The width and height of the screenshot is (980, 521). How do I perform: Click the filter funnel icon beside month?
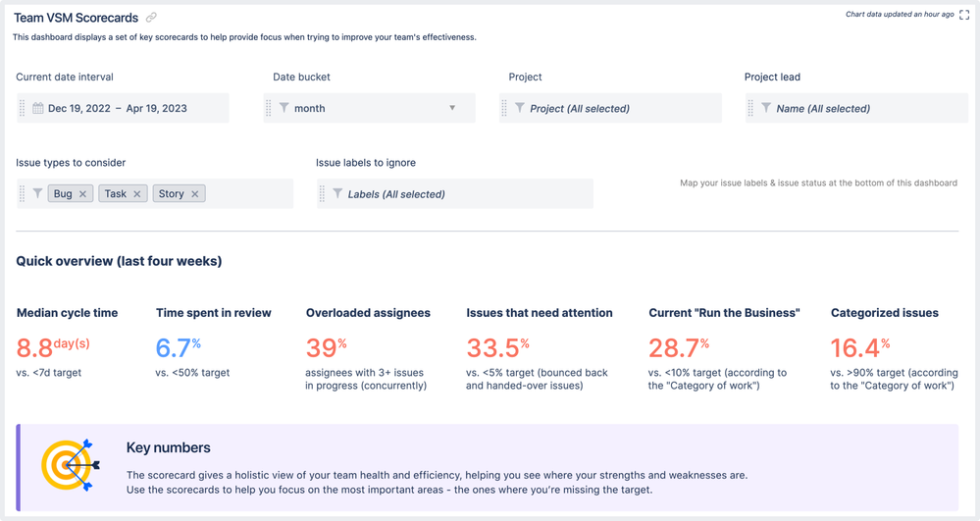click(x=284, y=108)
